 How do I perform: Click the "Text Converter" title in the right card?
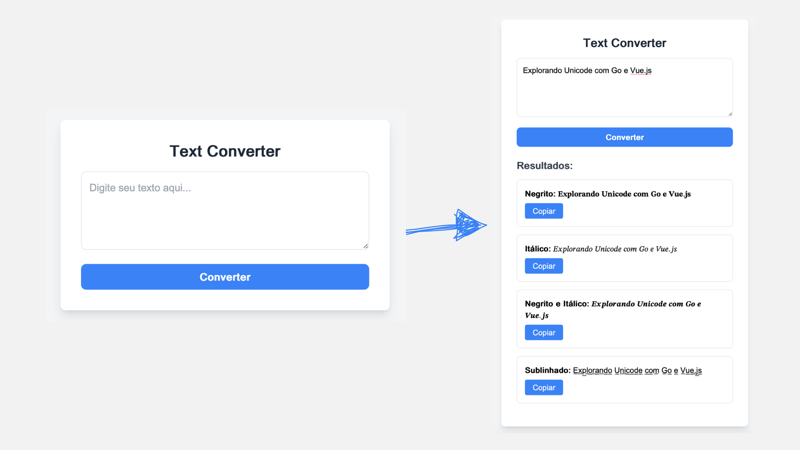pos(624,43)
